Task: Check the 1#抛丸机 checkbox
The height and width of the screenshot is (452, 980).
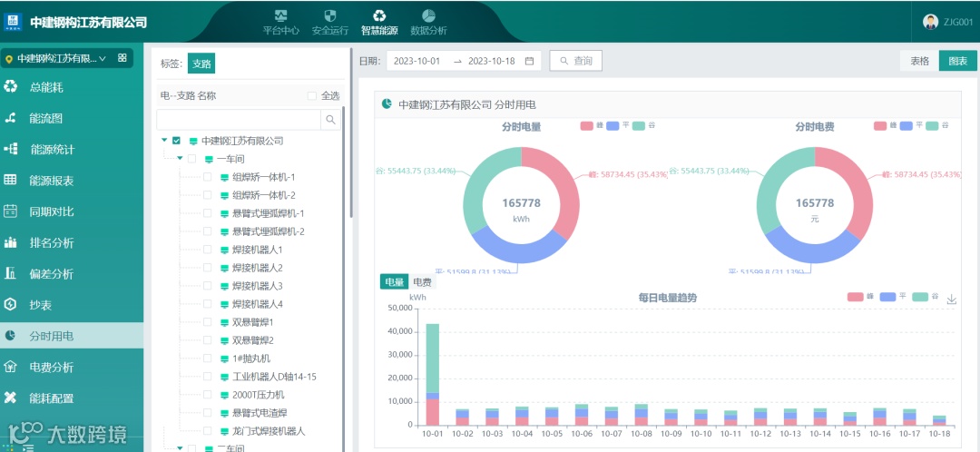Action: tap(208, 359)
